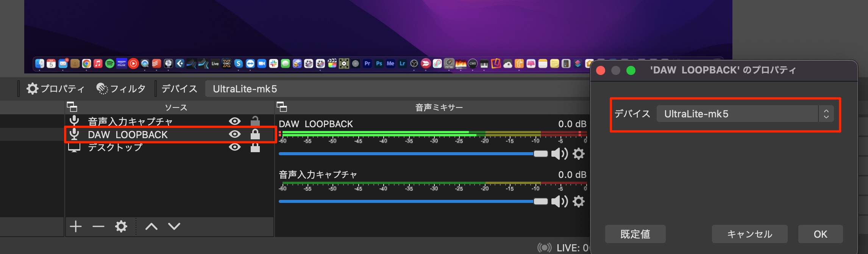Add a new source with plus button
Viewport: 868px width, 254px height.
tap(76, 226)
